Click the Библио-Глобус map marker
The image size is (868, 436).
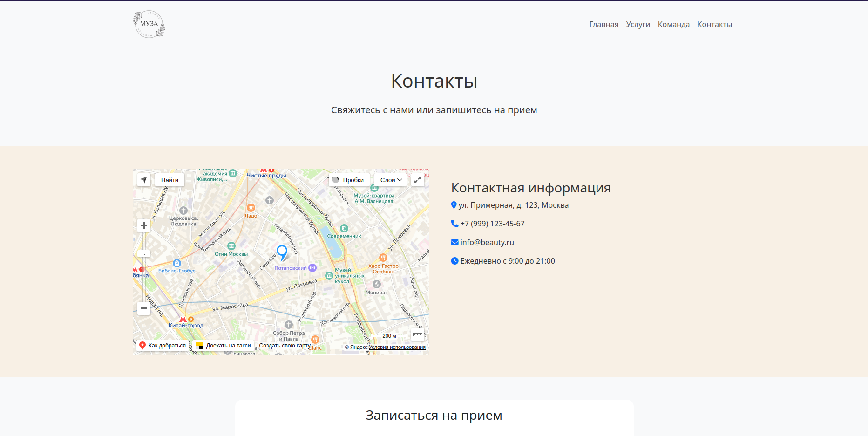coord(176,263)
